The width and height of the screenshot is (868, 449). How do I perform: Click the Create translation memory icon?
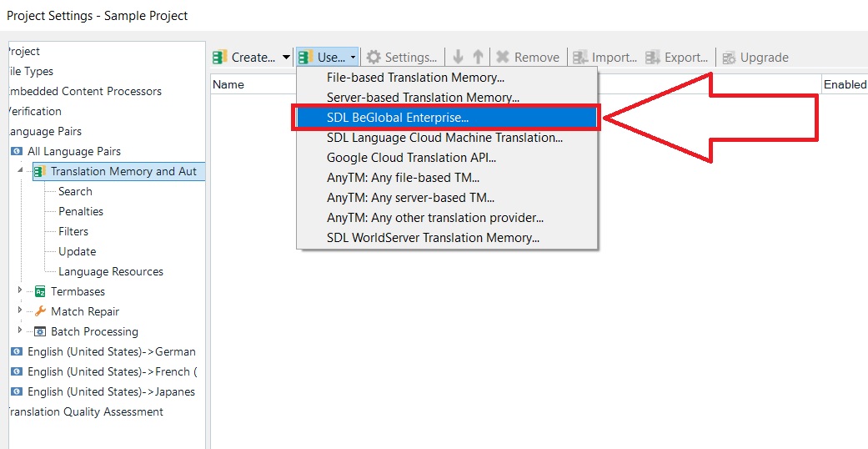[x=220, y=58]
